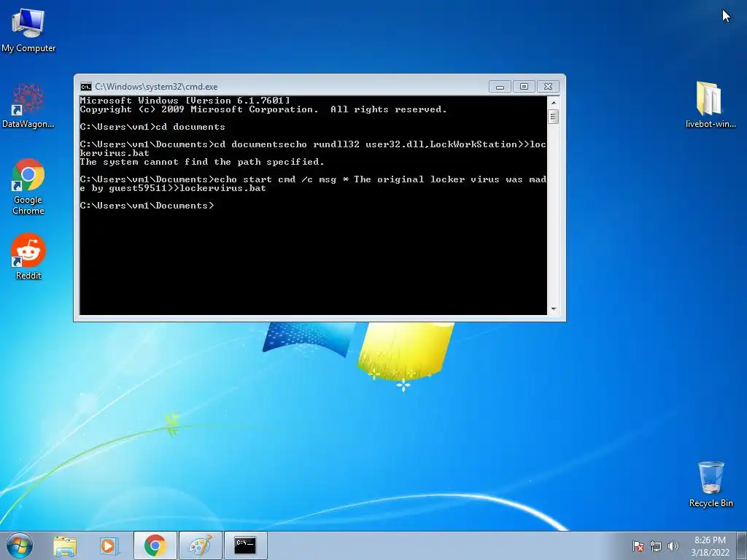Select the Recycle Bin icon
Screen dimensions: 747x560
pyautogui.click(x=711, y=484)
